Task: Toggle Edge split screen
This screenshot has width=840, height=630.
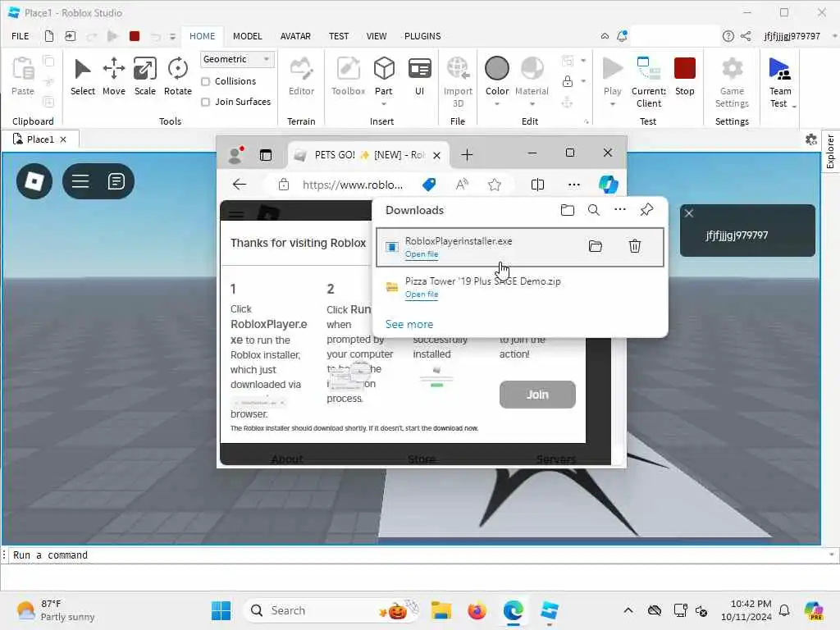Action: [x=537, y=185]
